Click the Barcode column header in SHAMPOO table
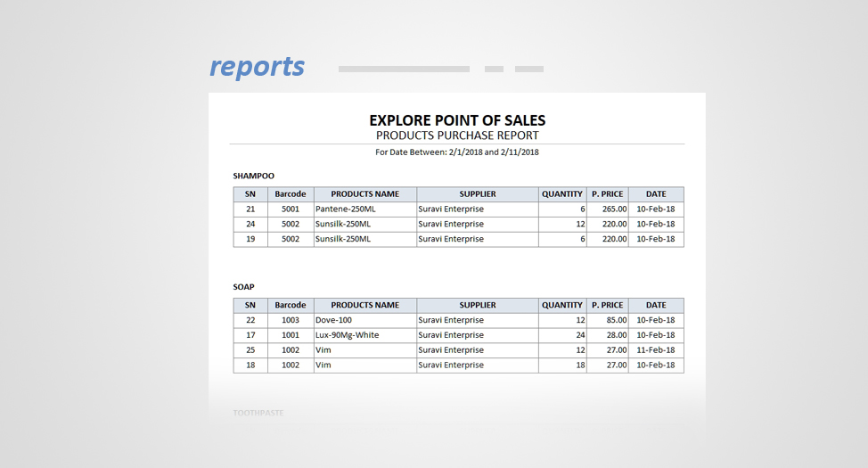 click(x=291, y=194)
